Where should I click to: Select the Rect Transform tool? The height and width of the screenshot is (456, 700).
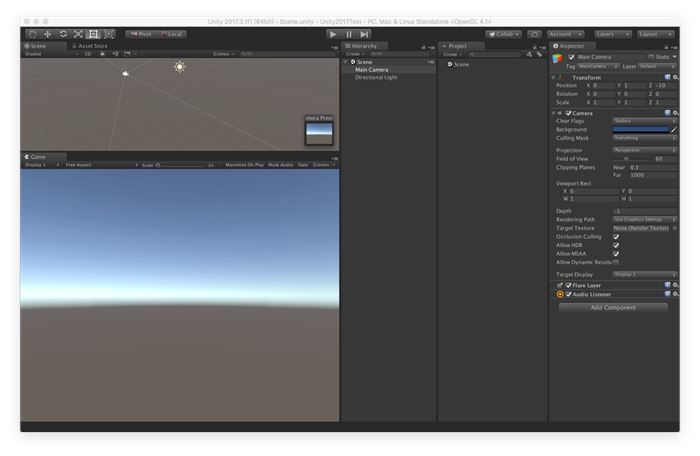point(93,34)
